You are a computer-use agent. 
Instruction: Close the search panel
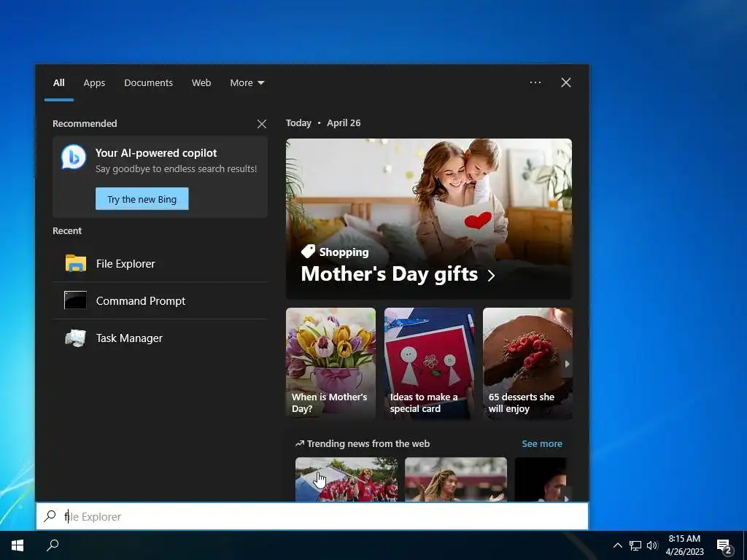click(565, 82)
